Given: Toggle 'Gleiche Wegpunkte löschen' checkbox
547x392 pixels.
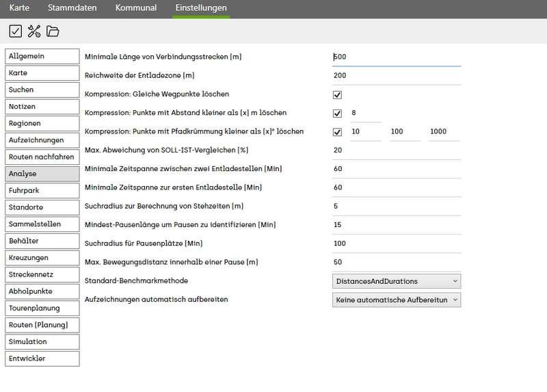Looking at the screenshot, I should (337, 94).
